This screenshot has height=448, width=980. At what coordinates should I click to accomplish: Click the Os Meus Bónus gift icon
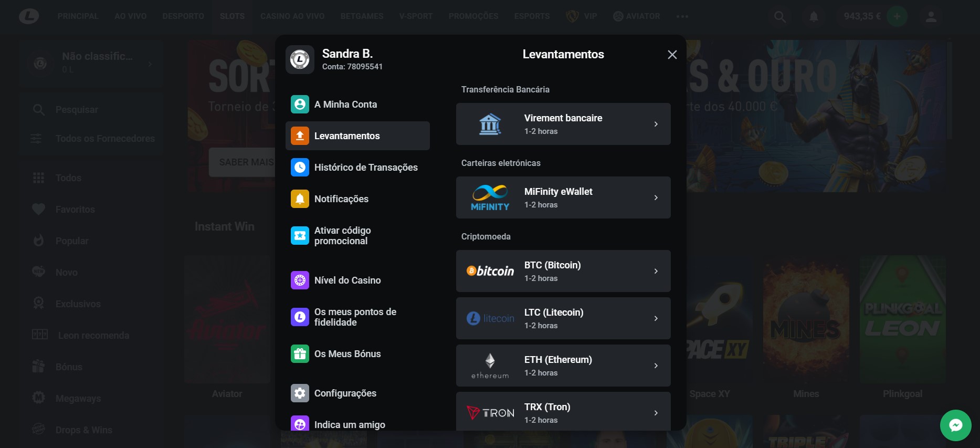[x=300, y=353]
